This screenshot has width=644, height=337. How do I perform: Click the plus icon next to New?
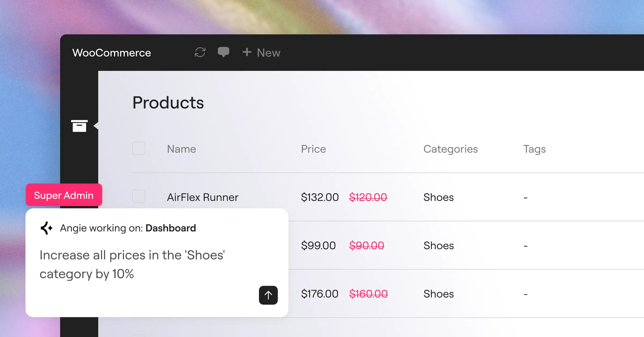click(x=247, y=52)
